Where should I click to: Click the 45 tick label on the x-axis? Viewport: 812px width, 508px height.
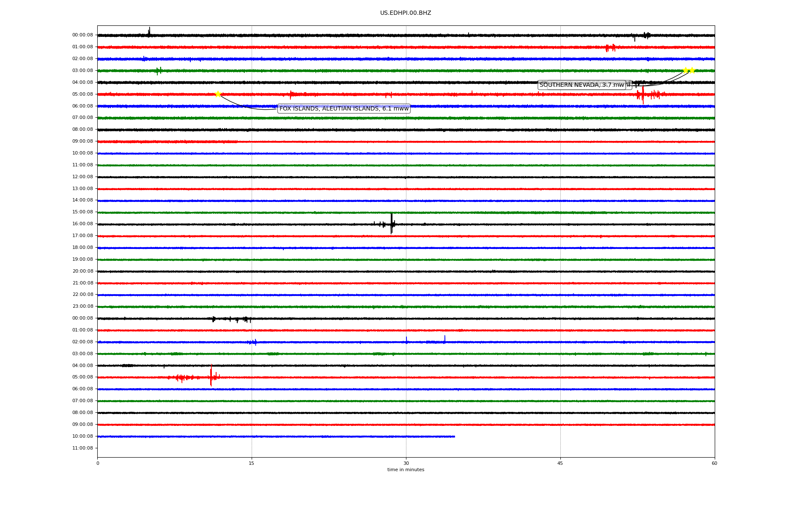(560, 463)
